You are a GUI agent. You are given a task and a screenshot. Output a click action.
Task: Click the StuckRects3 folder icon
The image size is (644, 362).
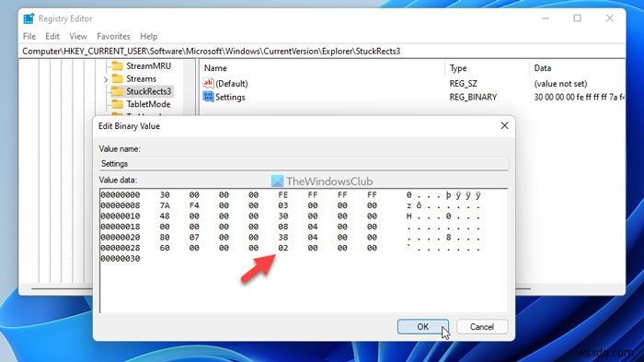pyautogui.click(x=118, y=91)
